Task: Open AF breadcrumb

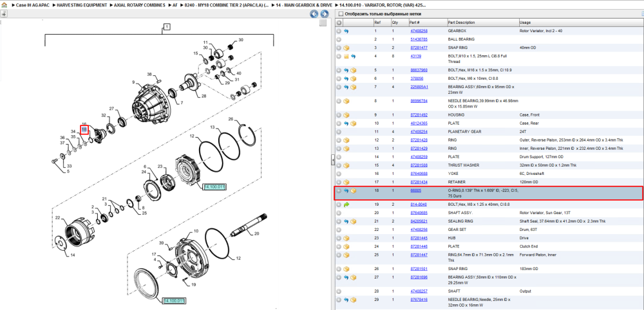Action: click(x=175, y=5)
